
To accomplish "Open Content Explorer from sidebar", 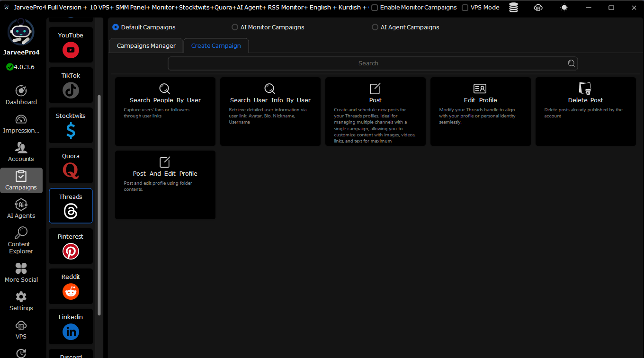I will tap(21, 241).
